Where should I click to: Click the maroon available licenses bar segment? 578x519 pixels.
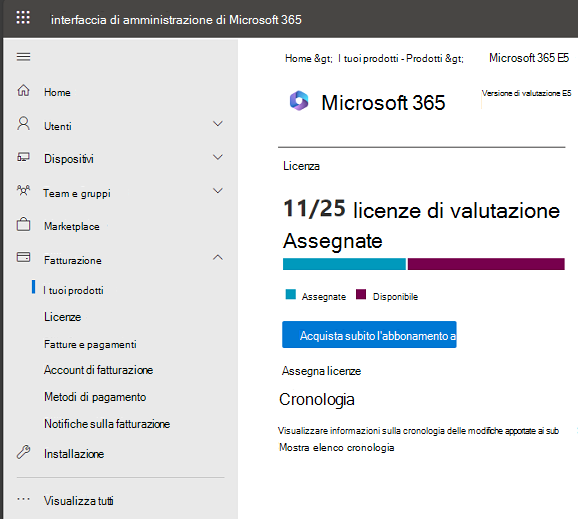coord(486,264)
